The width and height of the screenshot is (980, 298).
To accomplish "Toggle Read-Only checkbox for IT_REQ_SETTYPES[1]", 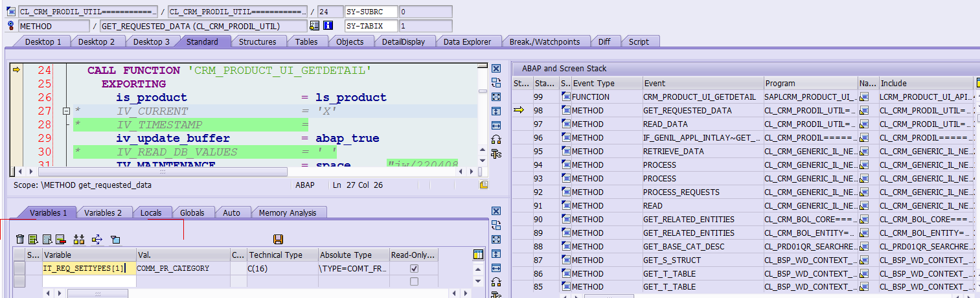I will coord(414,268).
